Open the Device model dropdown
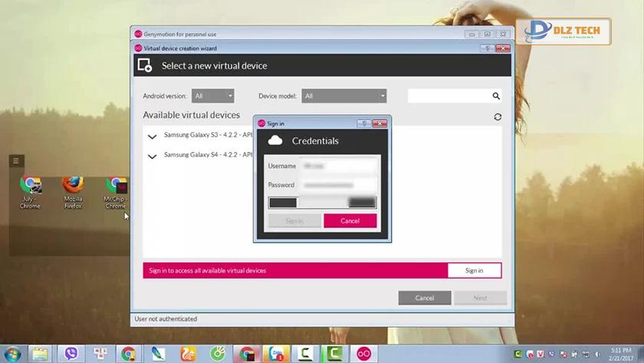This screenshot has height=363, width=644. point(343,96)
